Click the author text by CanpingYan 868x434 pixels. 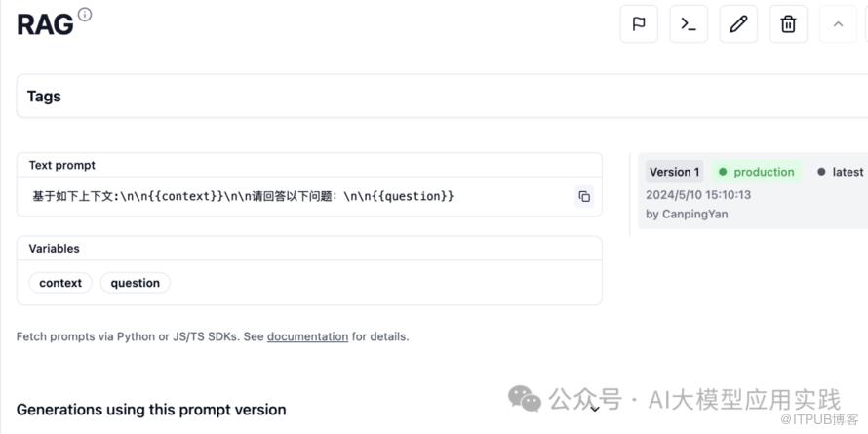click(687, 214)
